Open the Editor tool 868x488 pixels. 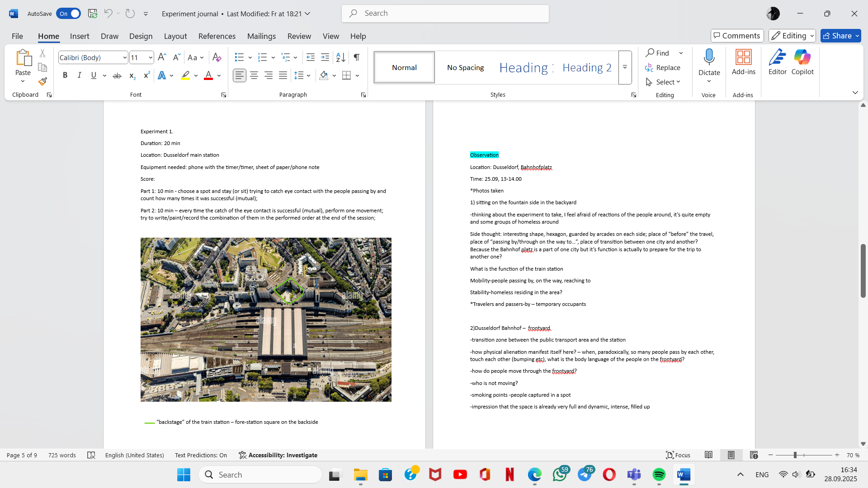[777, 62]
